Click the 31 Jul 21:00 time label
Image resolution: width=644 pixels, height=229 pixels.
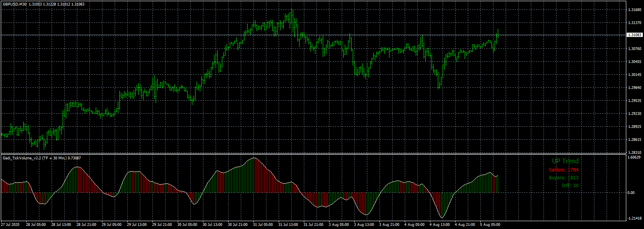(x=313, y=225)
